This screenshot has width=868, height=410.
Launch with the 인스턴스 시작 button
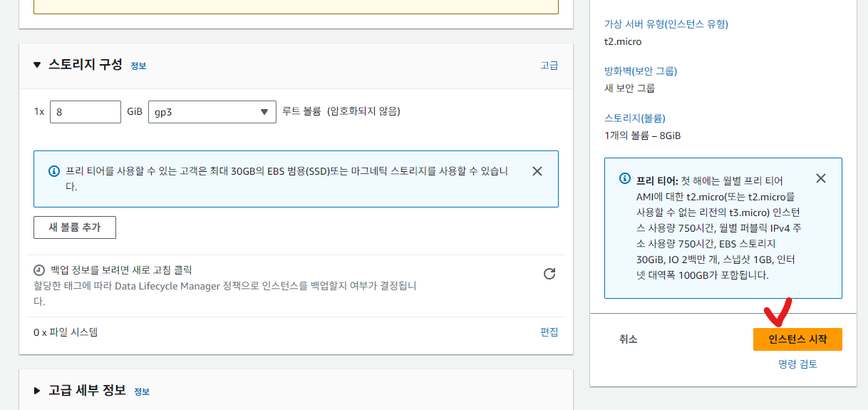[x=797, y=339]
